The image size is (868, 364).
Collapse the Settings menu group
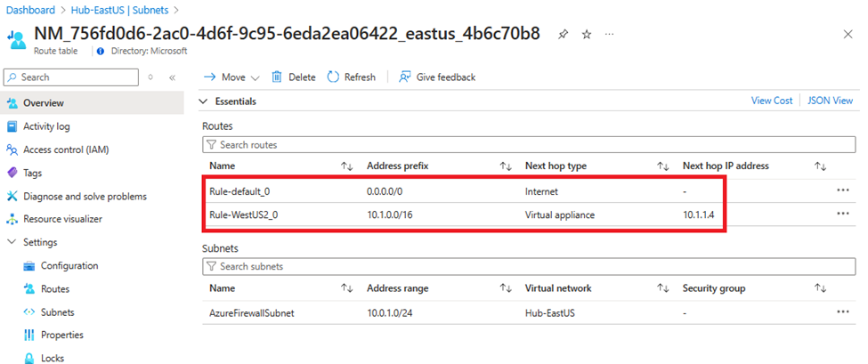tap(12, 242)
